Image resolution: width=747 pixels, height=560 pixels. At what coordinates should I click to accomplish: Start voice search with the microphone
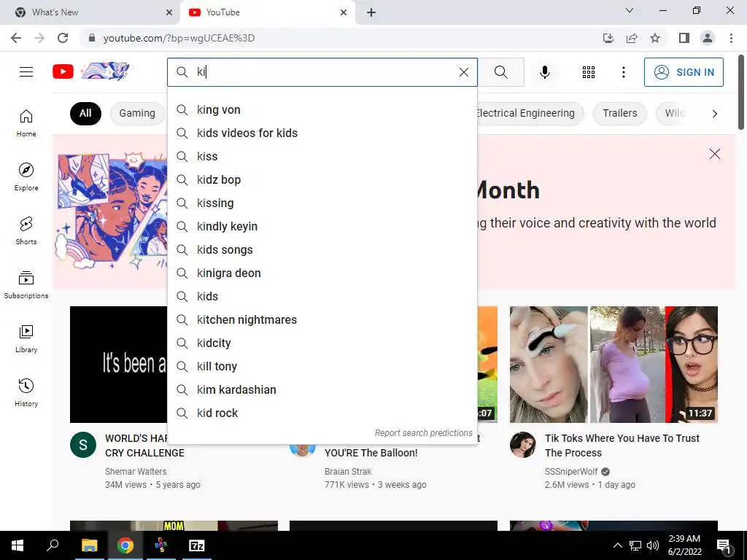click(x=544, y=72)
